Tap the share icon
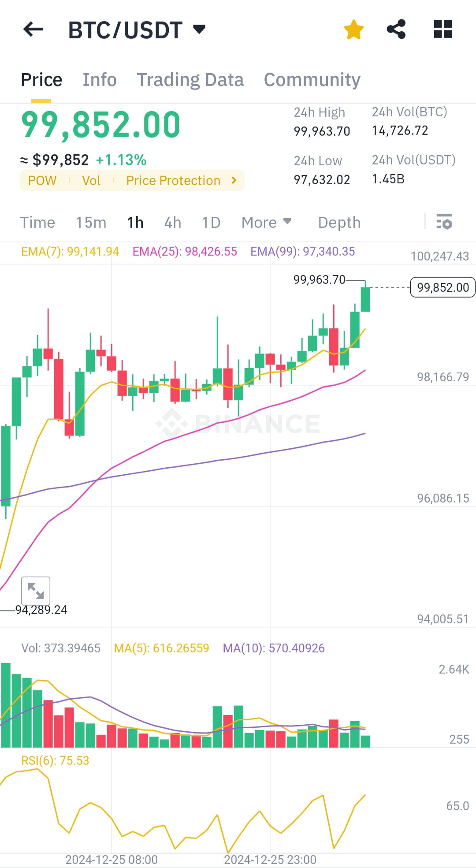 point(396,30)
